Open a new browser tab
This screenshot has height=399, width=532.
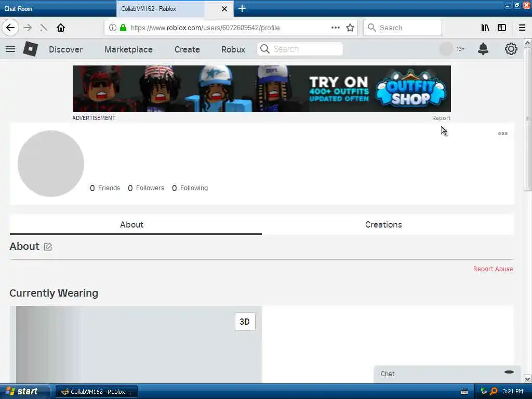pos(242,8)
